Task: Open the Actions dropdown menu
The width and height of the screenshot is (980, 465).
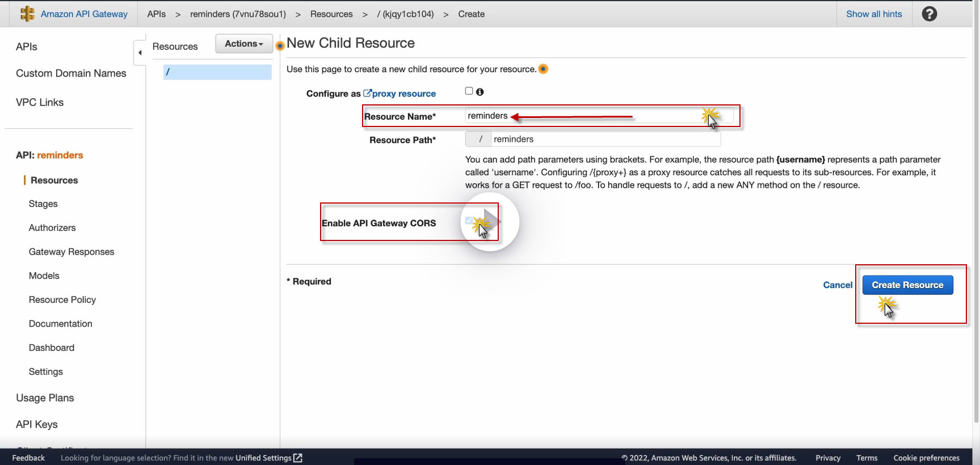Action: (x=244, y=44)
